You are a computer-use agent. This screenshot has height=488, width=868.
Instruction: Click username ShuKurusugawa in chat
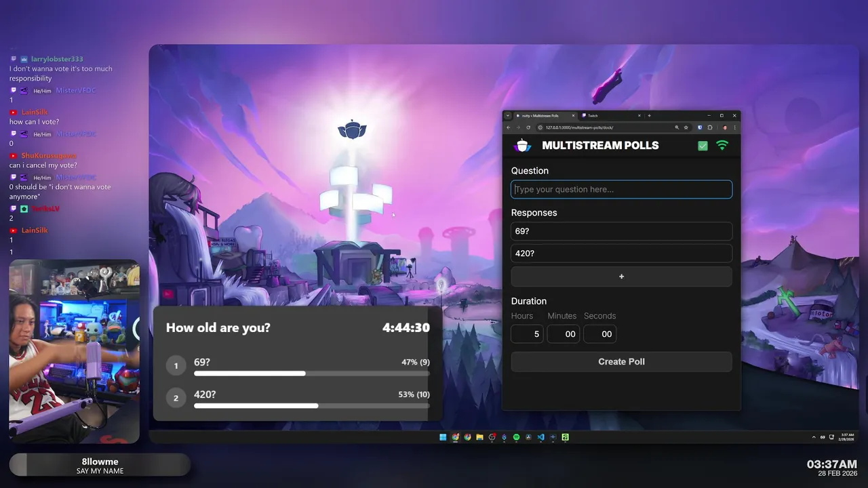click(49, 156)
